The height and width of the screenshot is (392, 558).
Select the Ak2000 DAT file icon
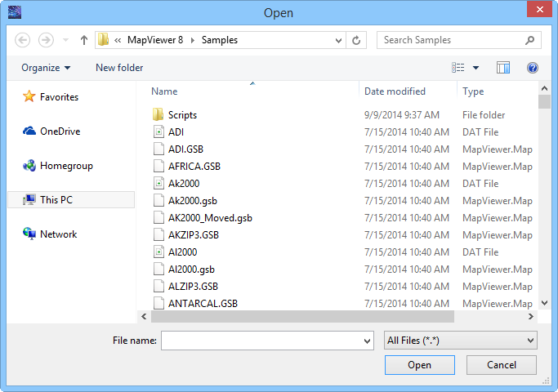tap(158, 183)
